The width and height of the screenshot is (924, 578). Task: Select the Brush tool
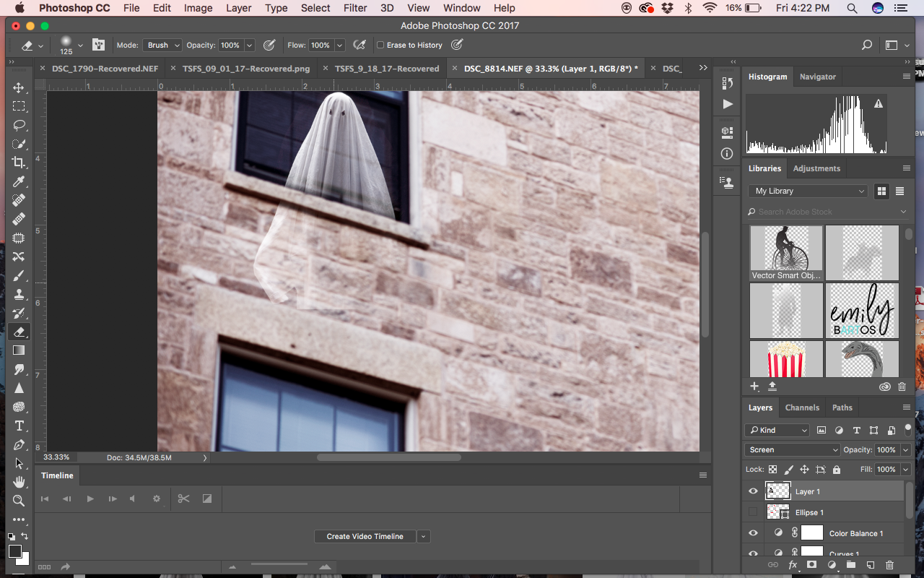tap(19, 275)
